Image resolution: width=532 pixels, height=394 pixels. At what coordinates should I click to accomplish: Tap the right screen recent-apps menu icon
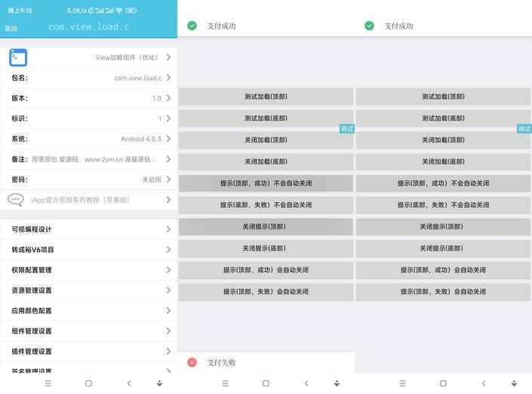tap(403, 383)
